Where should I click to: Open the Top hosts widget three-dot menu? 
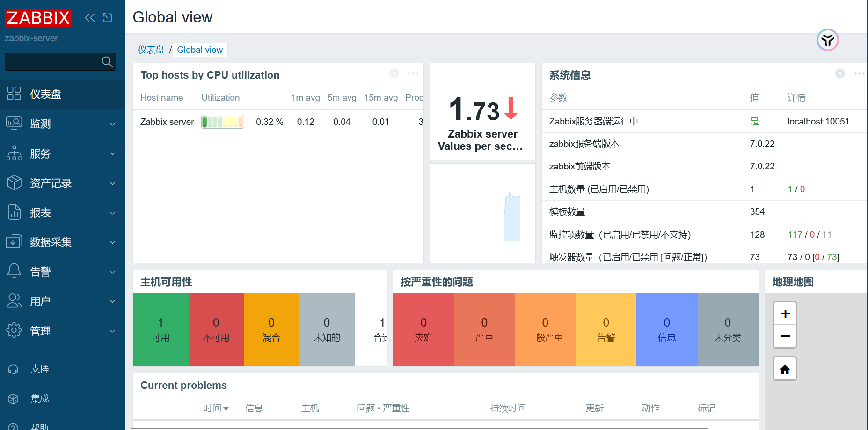[x=413, y=73]
